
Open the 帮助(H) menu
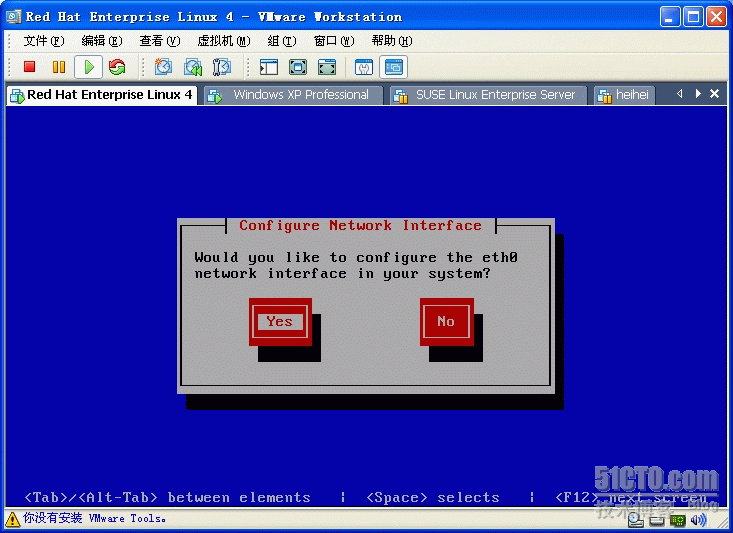[x=392, y=41]
